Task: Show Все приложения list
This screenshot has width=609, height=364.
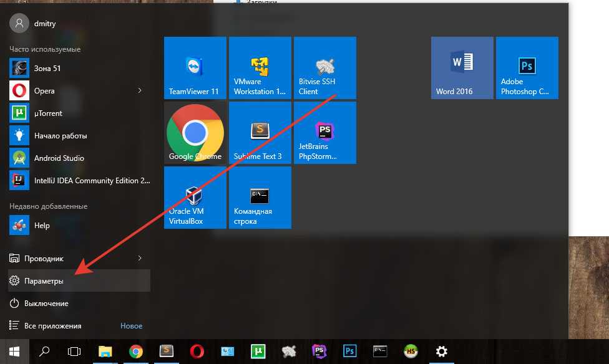Action: (x=79, y=325)
